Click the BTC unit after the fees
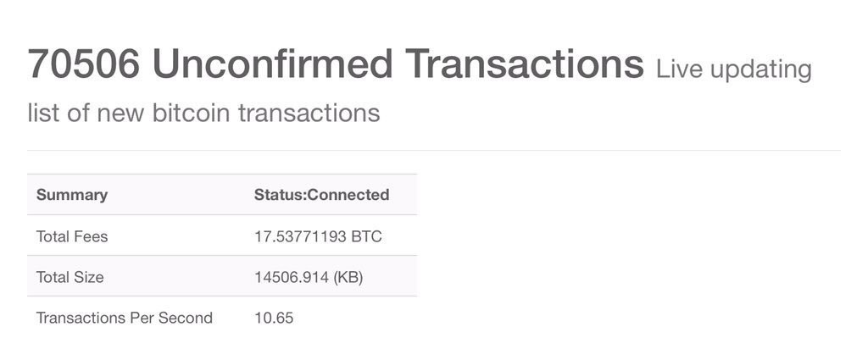 coord(366,236)
